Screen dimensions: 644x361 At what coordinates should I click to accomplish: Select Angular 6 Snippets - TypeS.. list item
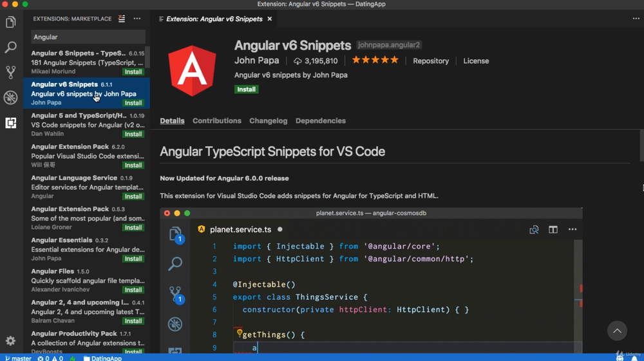click(x=86, y=62)
